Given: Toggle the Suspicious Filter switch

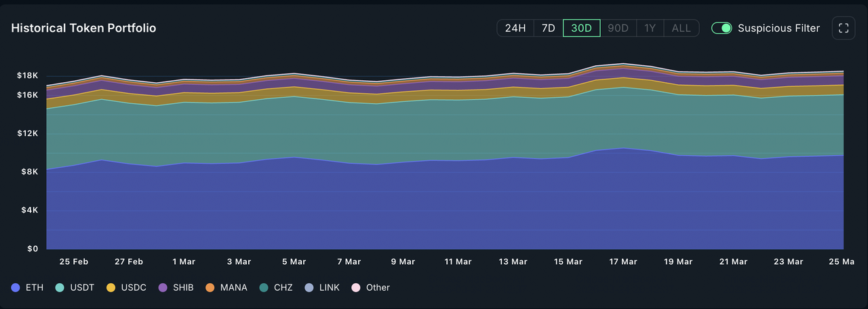Looking at the screenshot, I should (x=722, y=28).
